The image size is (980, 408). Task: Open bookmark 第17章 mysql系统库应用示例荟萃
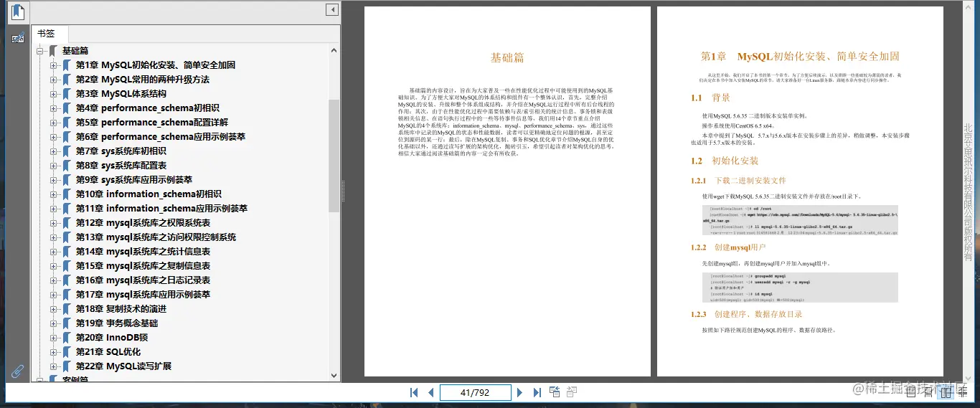click(143, 295)
